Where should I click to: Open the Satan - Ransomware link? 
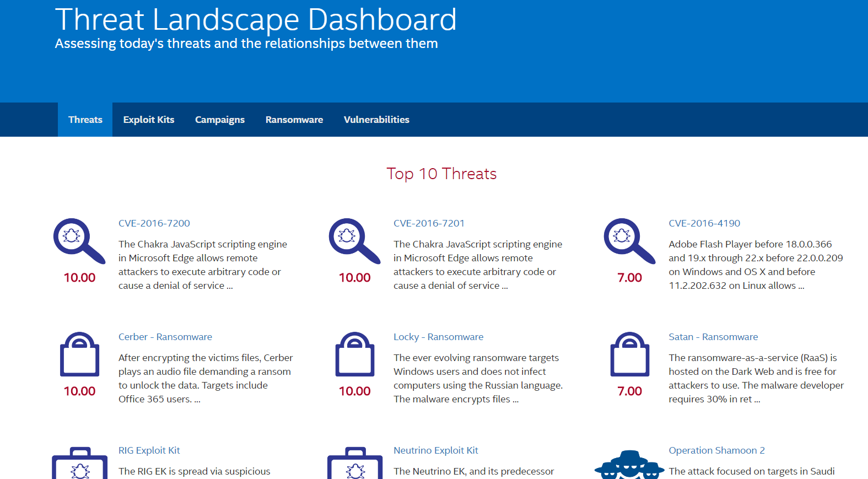pyautogui.click(x=713, y=337)
